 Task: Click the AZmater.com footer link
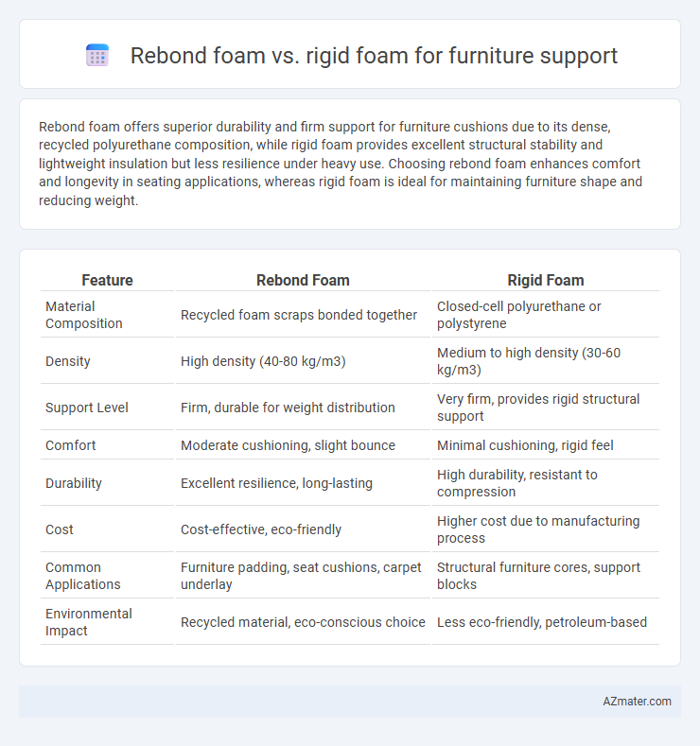pyautogui.click(x=637, y=702)
